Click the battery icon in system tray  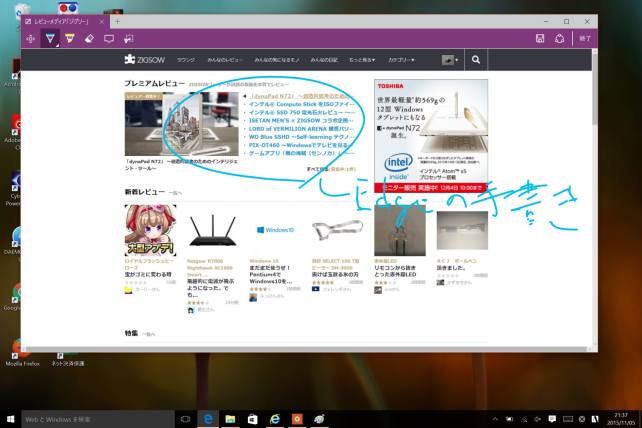509,419
